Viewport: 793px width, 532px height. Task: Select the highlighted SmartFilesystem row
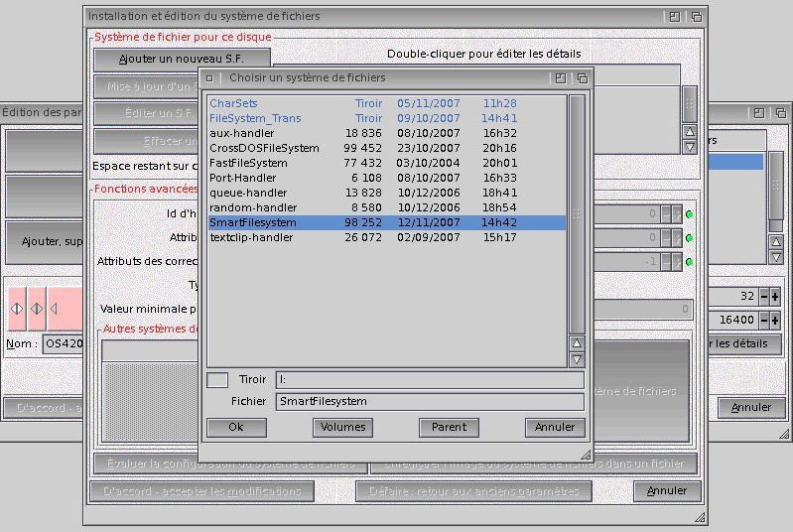[387, 222]
